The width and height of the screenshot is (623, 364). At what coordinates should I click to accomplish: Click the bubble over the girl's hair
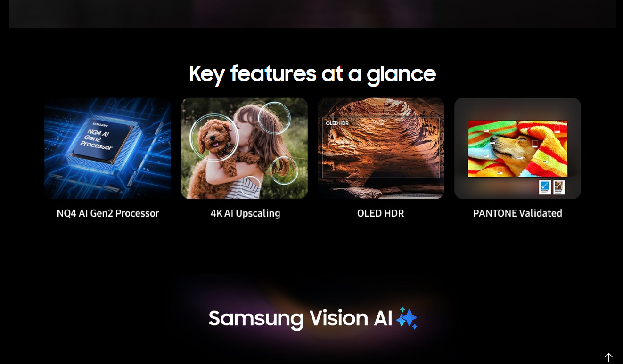[x=284, y=170]
